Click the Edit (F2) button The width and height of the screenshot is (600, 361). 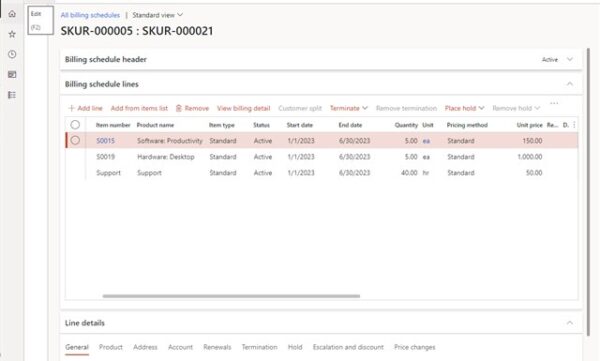40,20
